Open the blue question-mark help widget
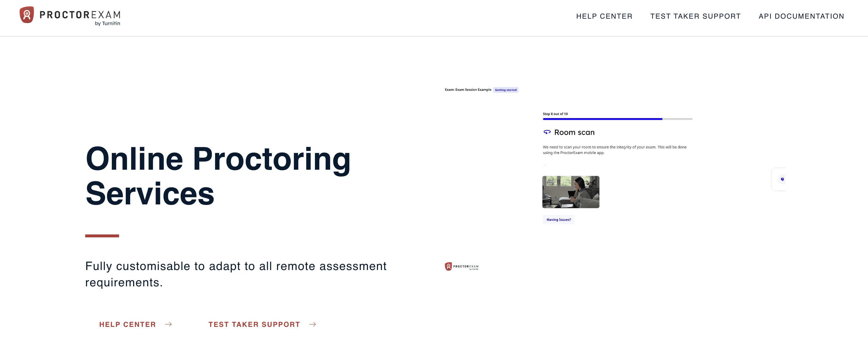The height and width of the screenshot is (347, 868). pos(782,179)
